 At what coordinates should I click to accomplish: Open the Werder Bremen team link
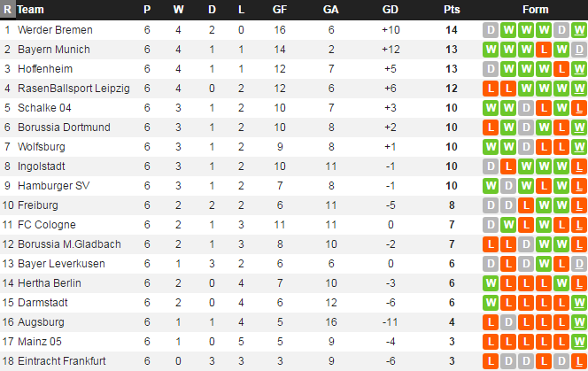click(x=54, y=29)
